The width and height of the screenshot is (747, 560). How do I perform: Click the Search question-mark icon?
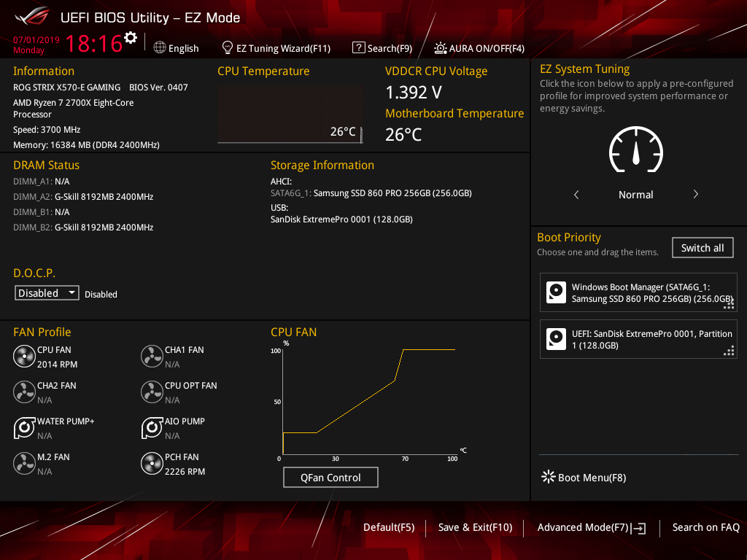tap(358, 47)
